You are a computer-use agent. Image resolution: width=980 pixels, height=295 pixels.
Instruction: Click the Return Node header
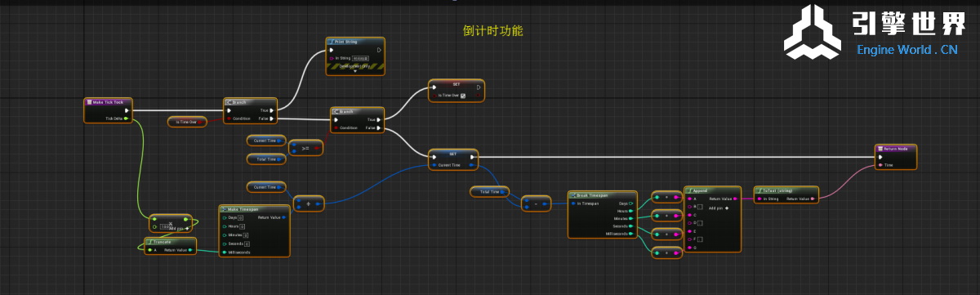click(x=896, y=149)
